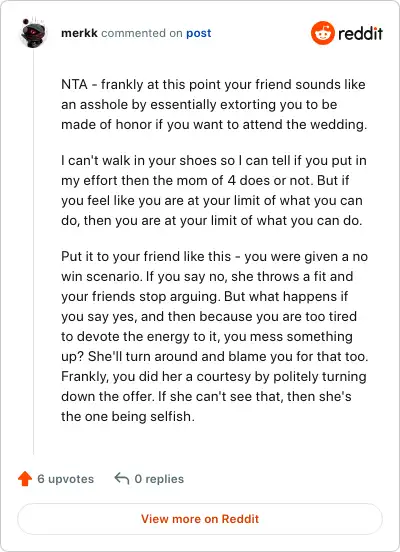Click the "commented on" gray text

point(142,33)
